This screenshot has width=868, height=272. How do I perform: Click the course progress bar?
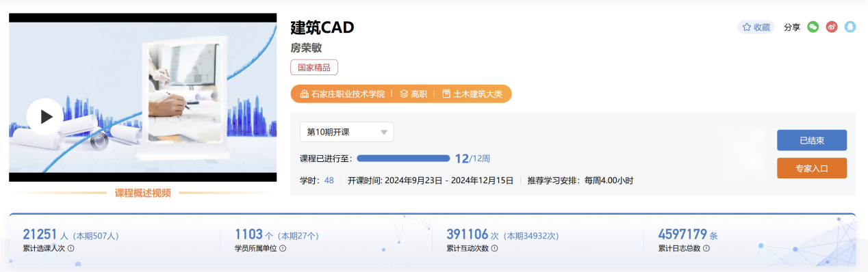pyautogui.click(x=403, y=158)
